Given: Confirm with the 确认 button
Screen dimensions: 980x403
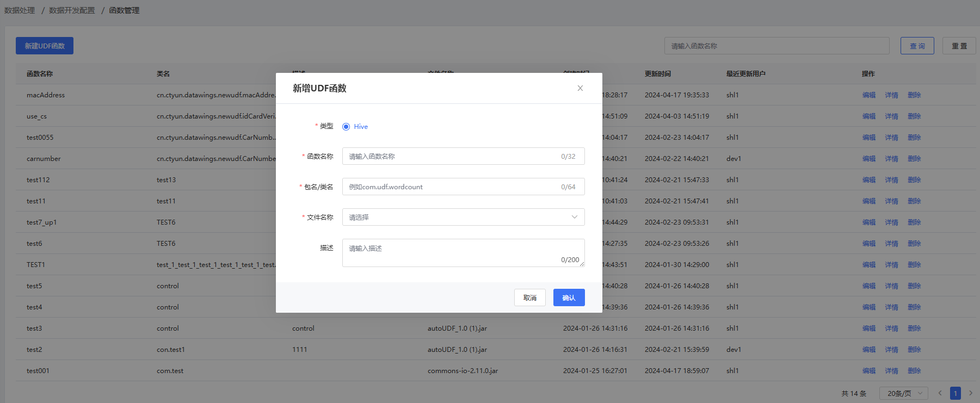Looking at the screenshot, I should click(x=569, y=297).
